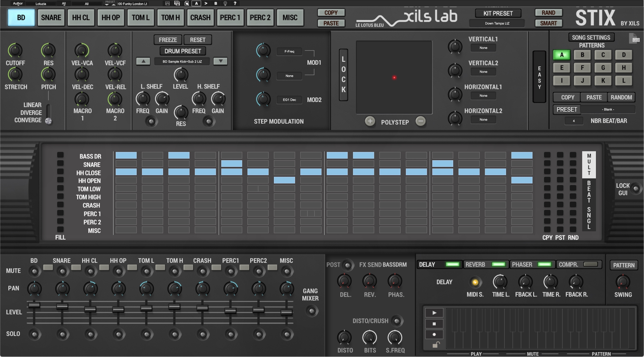Toggle the Lock GUI switch

tap(636, 189)
